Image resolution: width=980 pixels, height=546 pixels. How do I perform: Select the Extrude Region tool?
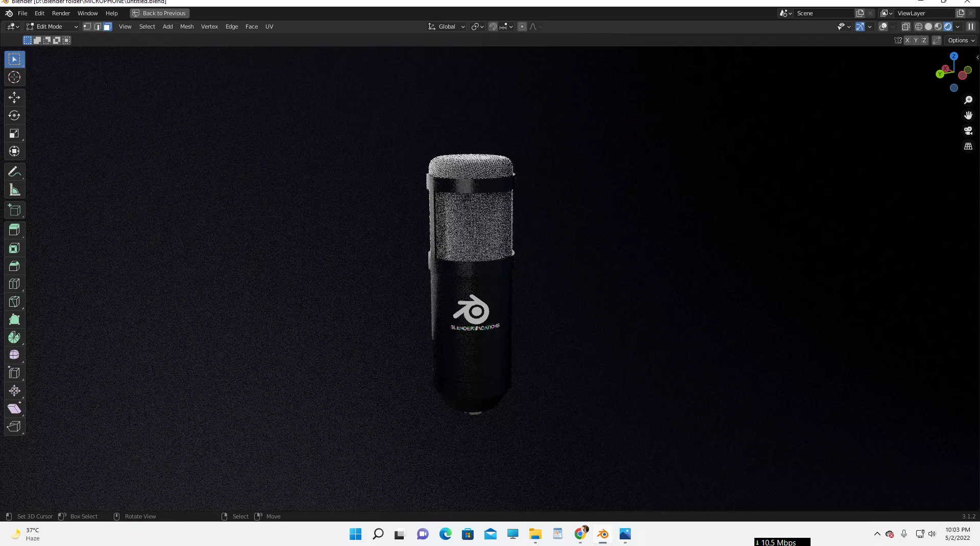tap(14, 230)
